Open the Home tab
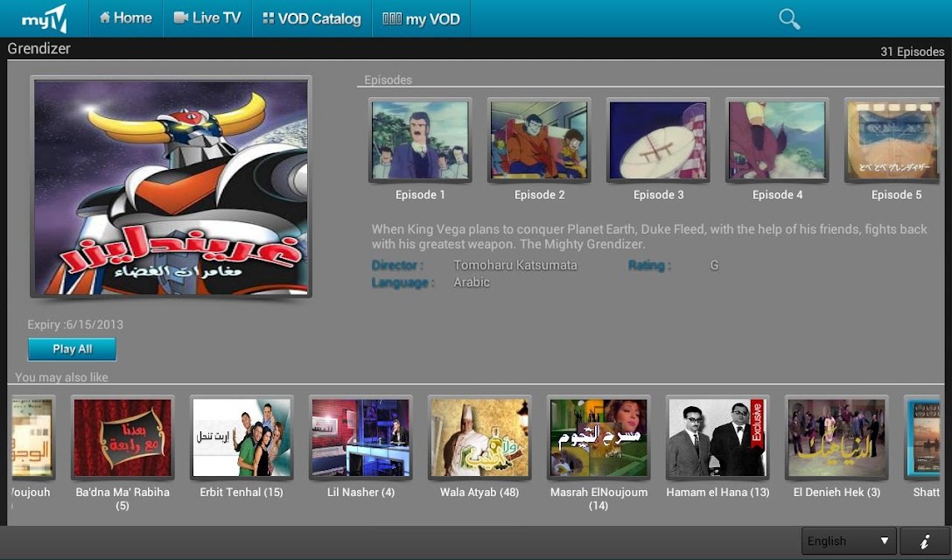Image resolution: width=952 pixels, height=560 pixels. click(x=126, y=18)
